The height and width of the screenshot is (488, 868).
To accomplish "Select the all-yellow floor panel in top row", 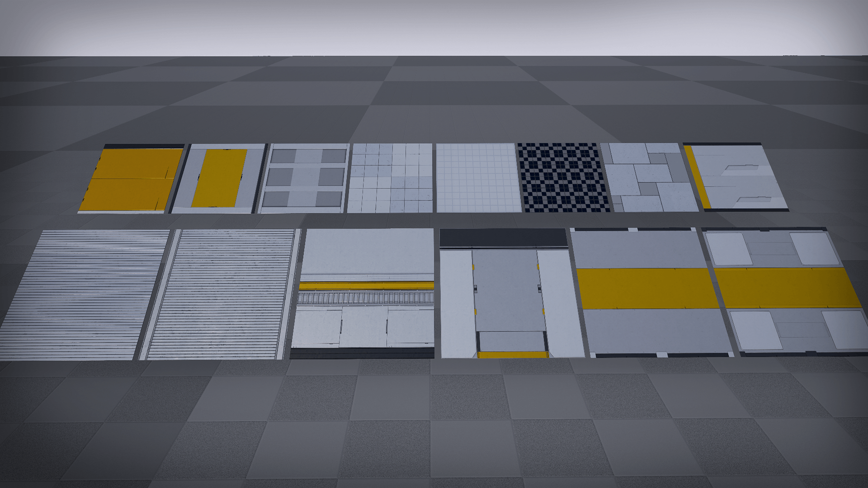I will (132, 178).
